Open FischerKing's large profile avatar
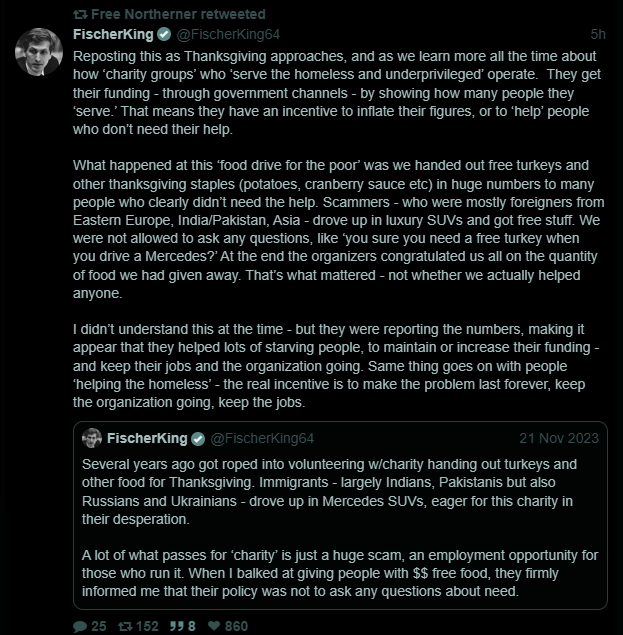The image size is (623, 635). click(x=39, y=51)
